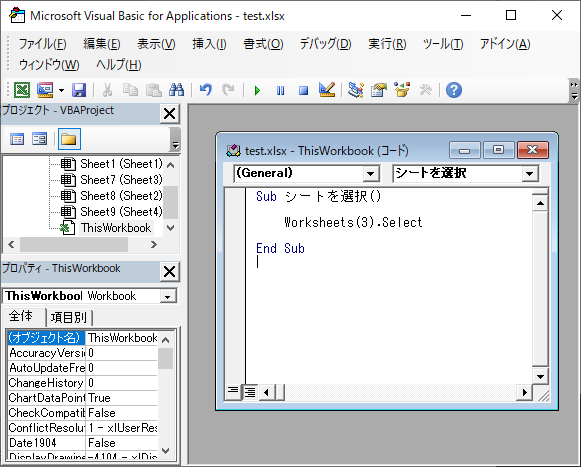Viewport: 581px width, 467px height.
Task: Expand Project panel toolbar options
Action: 175,139
